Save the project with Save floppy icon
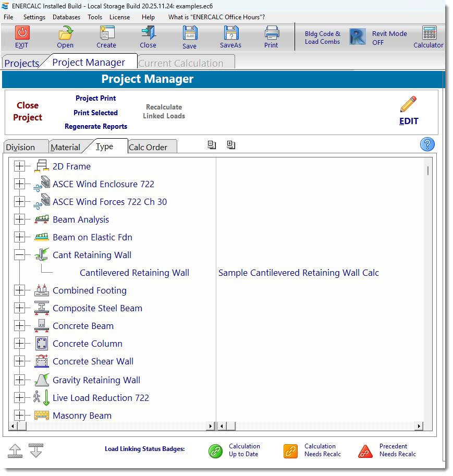This screenshot has height=476, width=453. coord(190,33)
